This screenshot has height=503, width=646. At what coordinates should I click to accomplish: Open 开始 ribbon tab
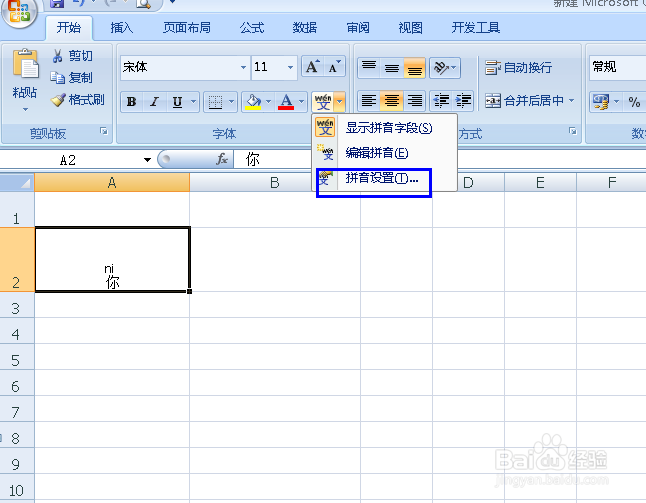(x=69, y=28)
